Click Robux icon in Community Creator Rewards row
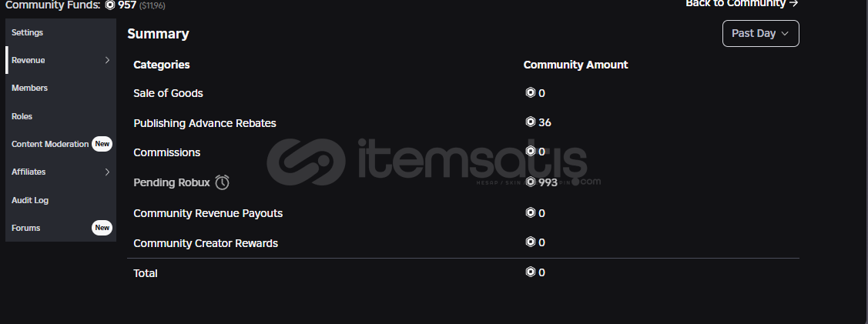 [x=530, y=242]
